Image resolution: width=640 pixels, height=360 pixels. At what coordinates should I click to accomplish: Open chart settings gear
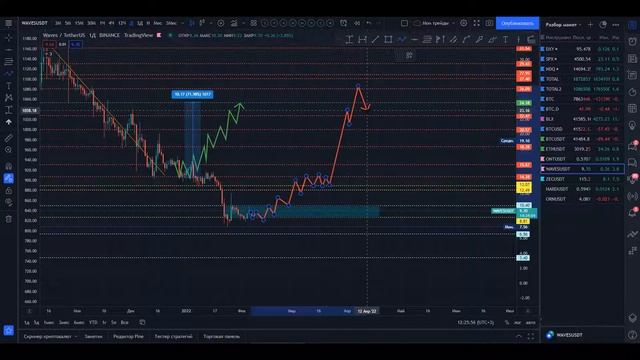(x=464, y=23)
